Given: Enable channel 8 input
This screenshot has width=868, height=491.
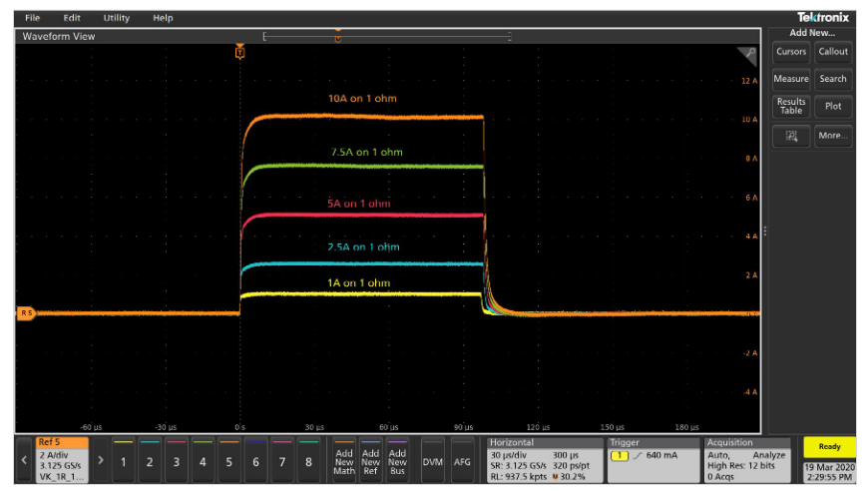Looking at the screenshot, I should [308, 461].
